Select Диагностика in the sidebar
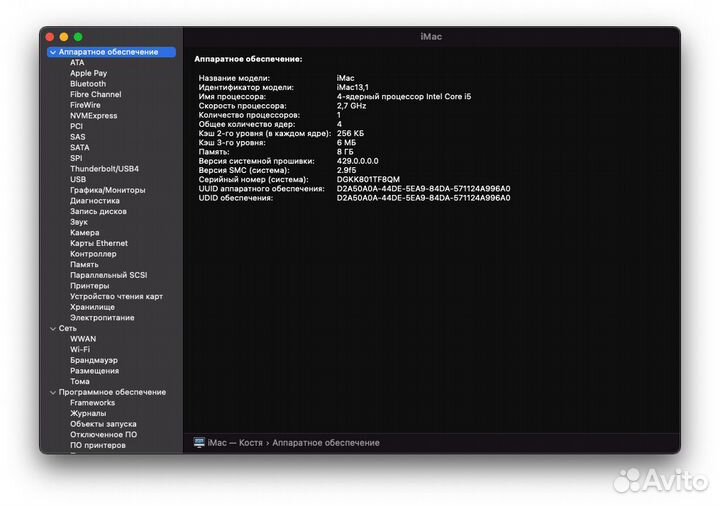 (x=95, y=201)
